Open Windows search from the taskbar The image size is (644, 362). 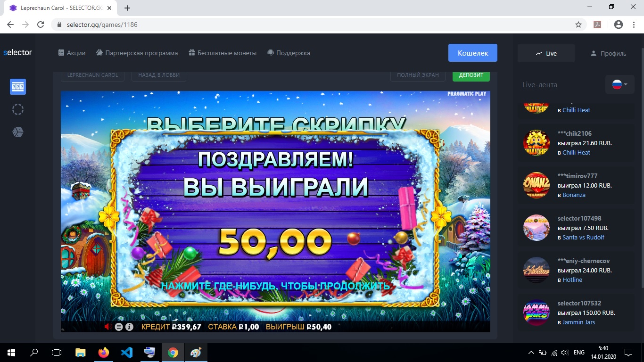(34, 353)
